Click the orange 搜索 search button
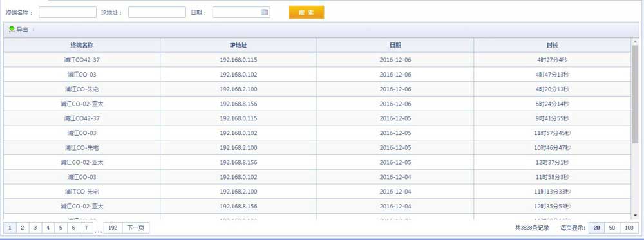This screenshot has width=644, height=240. pyautogui.click(x=307, y=12)
